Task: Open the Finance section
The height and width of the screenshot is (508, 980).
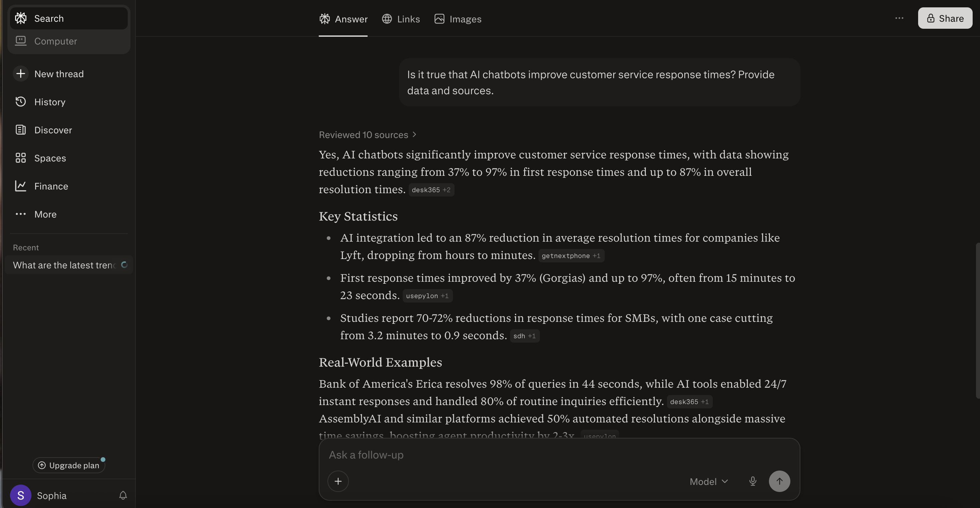Action: tap(51, 186)
